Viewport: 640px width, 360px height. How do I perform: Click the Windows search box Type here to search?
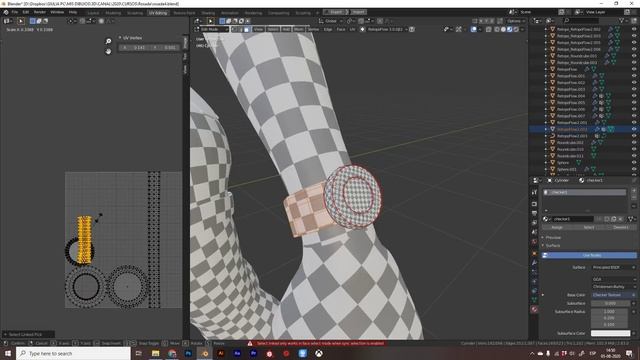point(74,353)
